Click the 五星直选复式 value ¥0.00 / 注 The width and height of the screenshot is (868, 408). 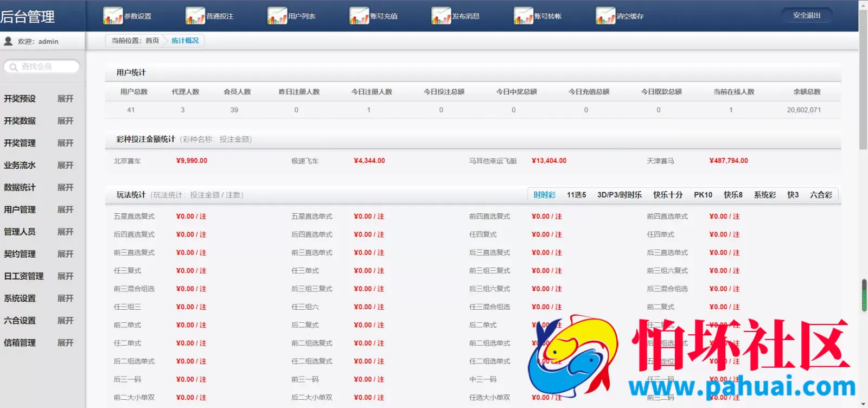[x=191, y=216]
